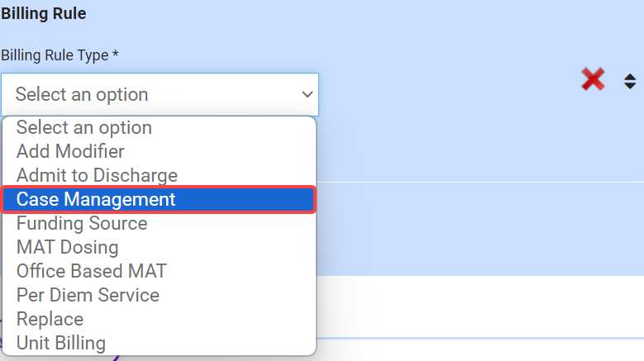Click the purple line fragment under the option list
Screen dimensions: 644x361
(116, 358)
